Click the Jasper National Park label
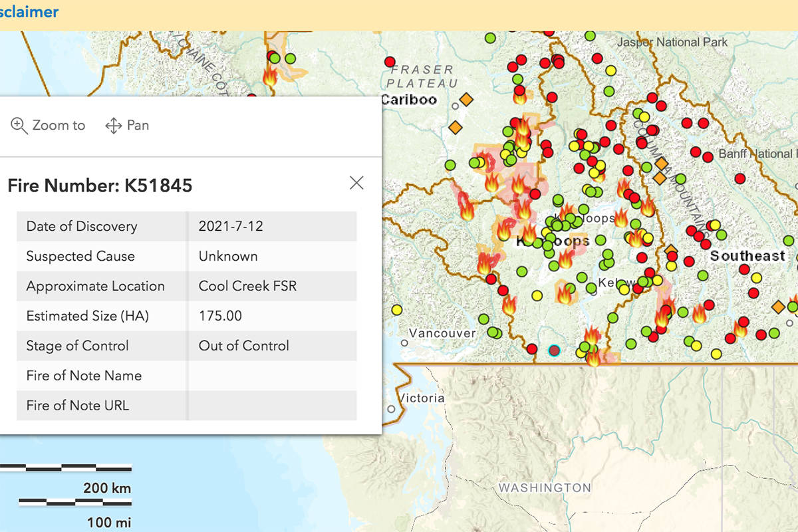Image resolution: width=798 pixels, height=532 pixels. point(672,42)
